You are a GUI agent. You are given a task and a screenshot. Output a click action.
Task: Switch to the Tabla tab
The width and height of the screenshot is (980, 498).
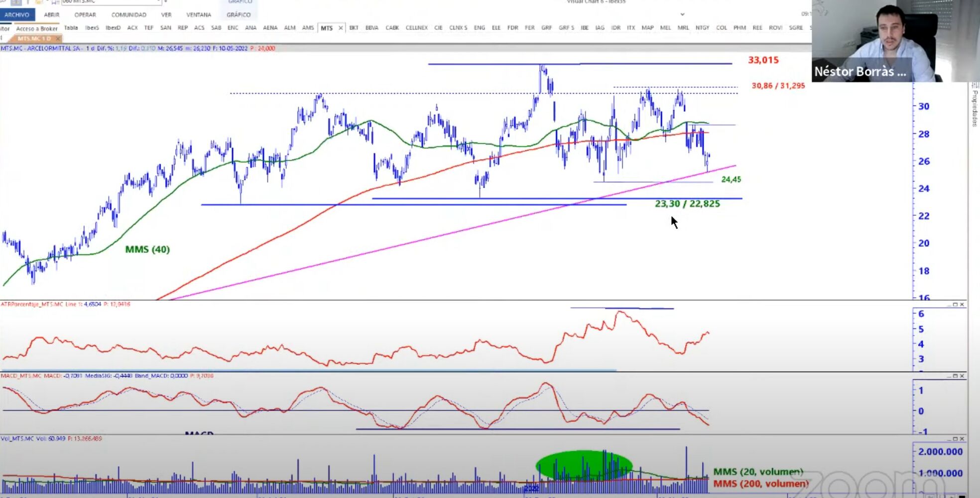(x=71, y=28)
